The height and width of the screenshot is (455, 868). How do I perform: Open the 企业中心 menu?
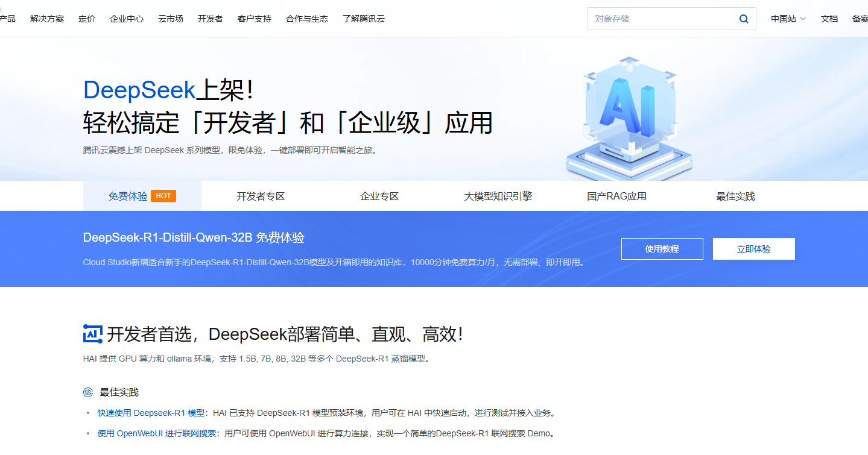point(127,19)
